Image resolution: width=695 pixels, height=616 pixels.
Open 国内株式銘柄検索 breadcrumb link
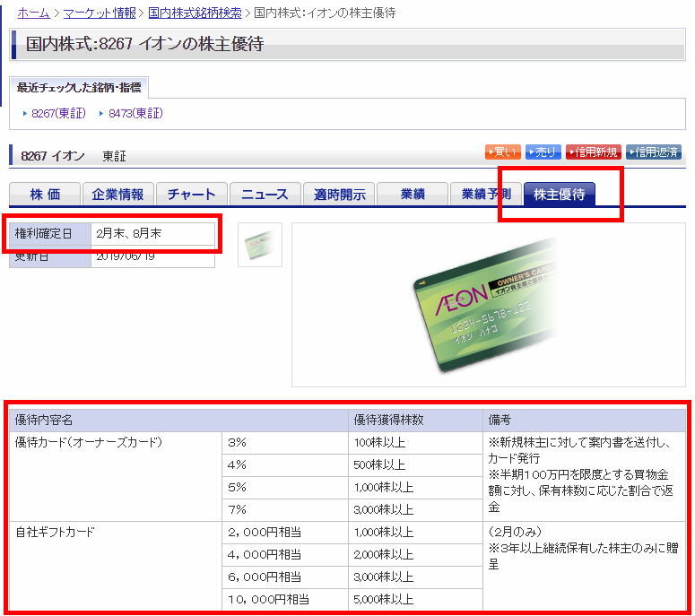pos(195,13)
